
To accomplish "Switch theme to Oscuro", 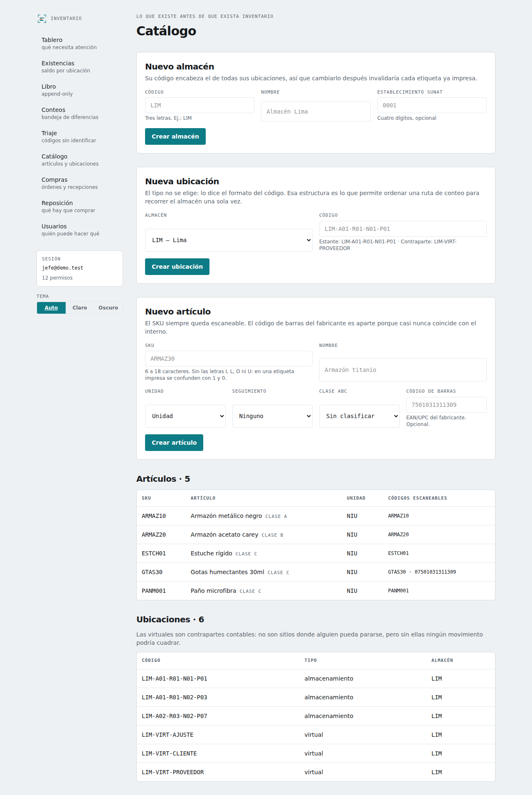I will point(108,308).
